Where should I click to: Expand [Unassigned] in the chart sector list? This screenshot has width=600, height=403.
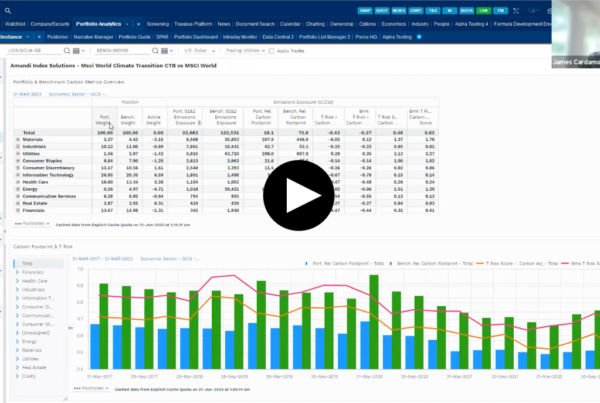coord(17,333)
